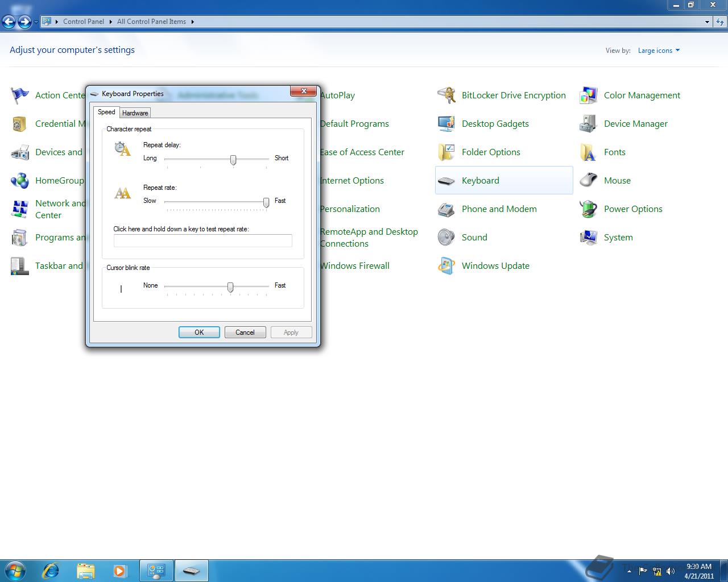Image resolution: width=728 pixels, height=582 pixels.
Task: Expand arrow after Control Panel breadcrumb
Action: click(x=110, y=22)
